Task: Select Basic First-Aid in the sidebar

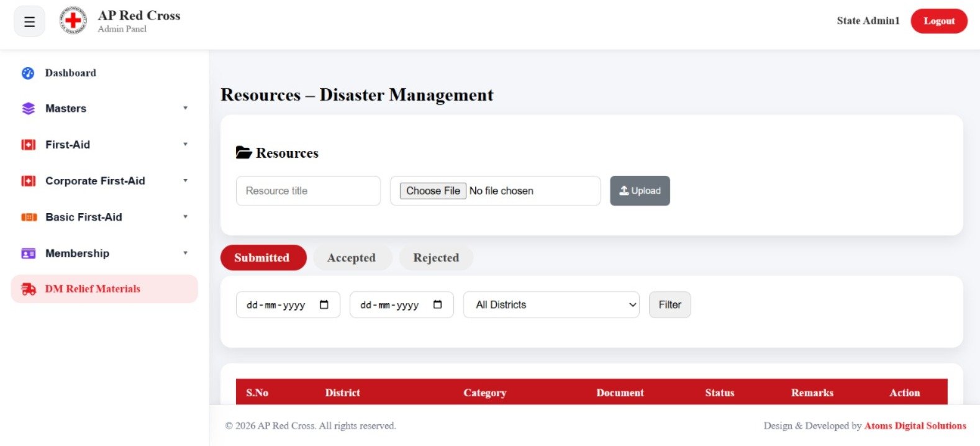Action: [104, 217]
